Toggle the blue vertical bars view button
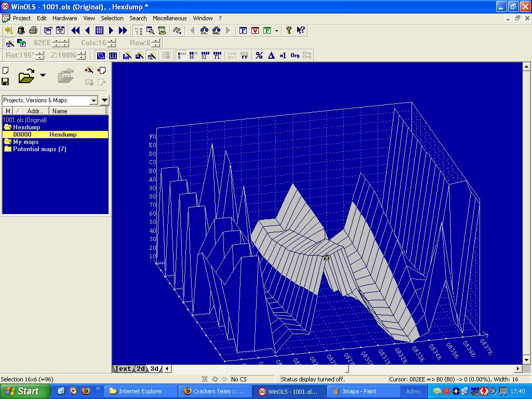Screen dimensions: 532x399 [x=113, y=55]
